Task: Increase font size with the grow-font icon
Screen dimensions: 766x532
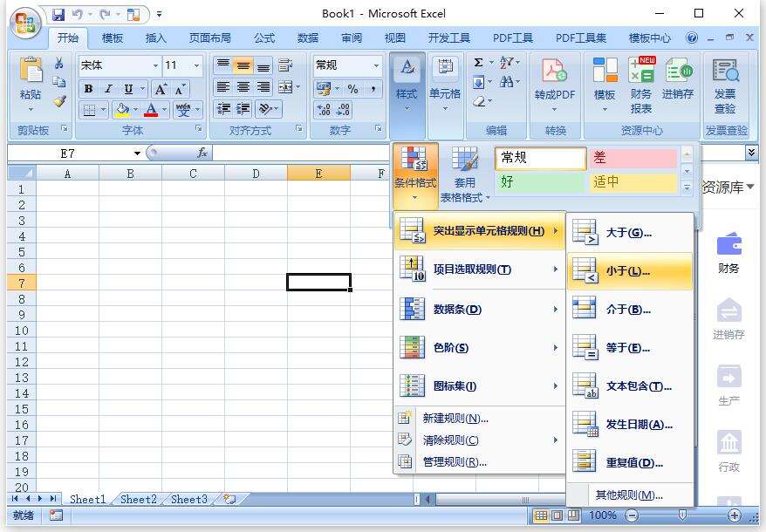Action: (161, 89)
